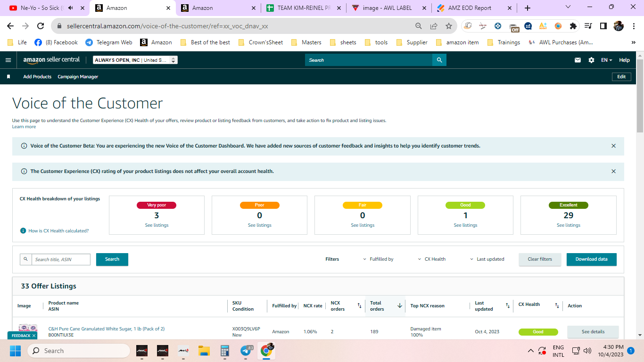Open a new browser tab
The height and width of the screenshot is (362, 644).
point(528,8)
